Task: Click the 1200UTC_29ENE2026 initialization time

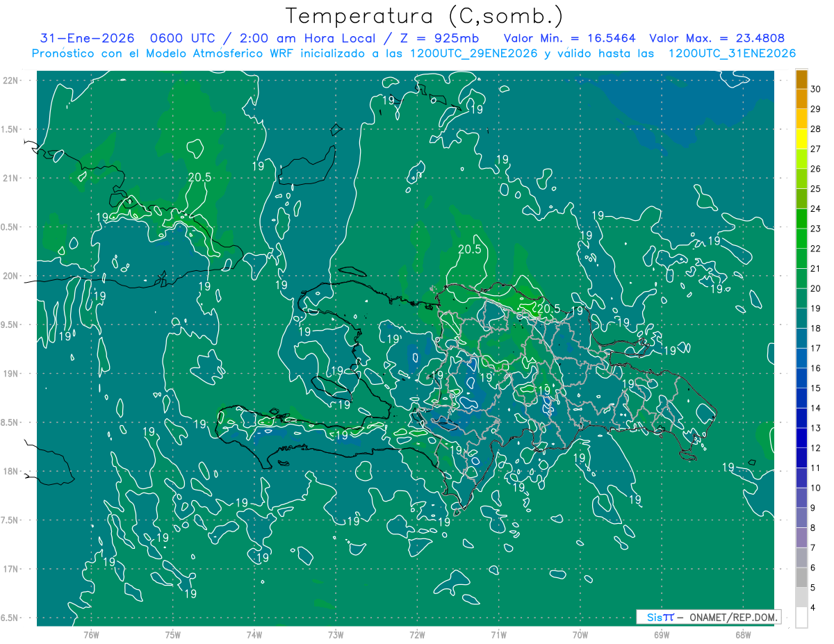Action: (x=473, y=53)
